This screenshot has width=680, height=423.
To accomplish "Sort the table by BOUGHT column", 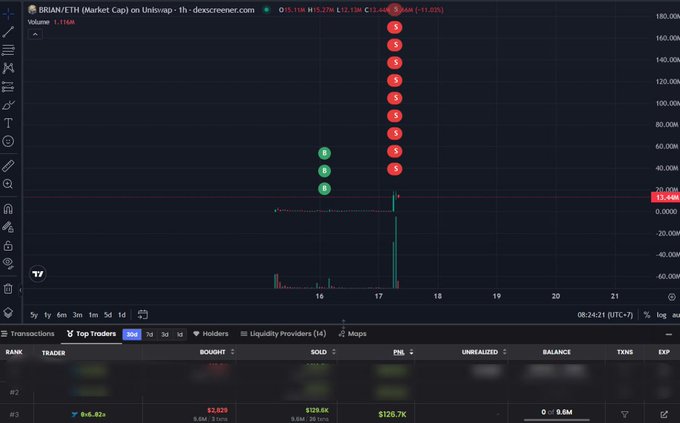I will 217,352.
